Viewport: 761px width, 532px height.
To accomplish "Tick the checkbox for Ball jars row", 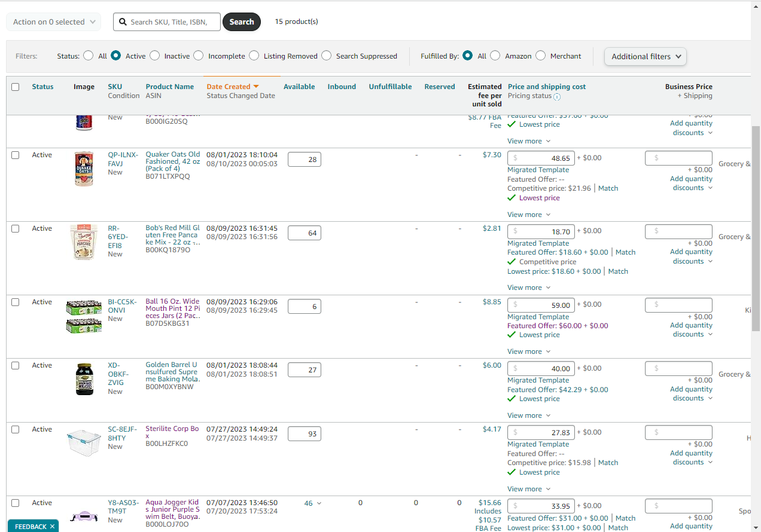I will 16,302.
